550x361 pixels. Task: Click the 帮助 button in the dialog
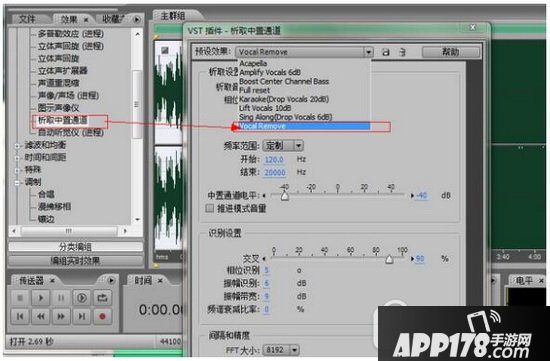[451, 52]
